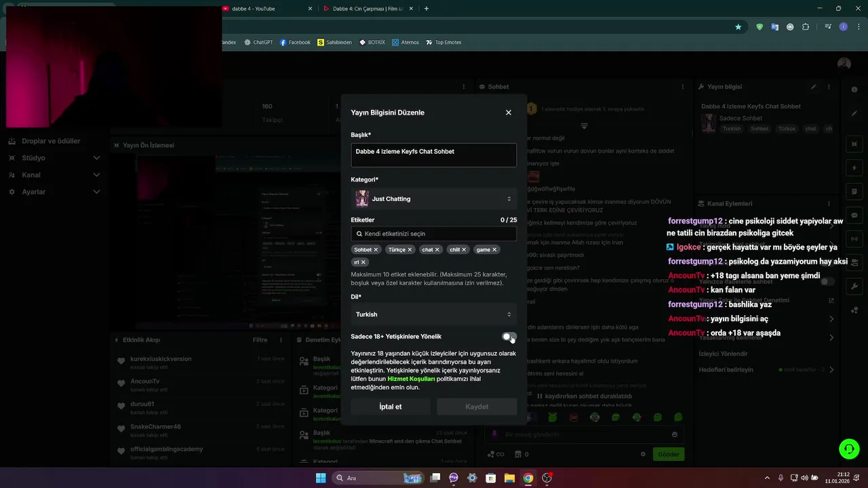This screenshot has height=488, width=868.
Task: Open the green headset support button
Action: [848, 449]
